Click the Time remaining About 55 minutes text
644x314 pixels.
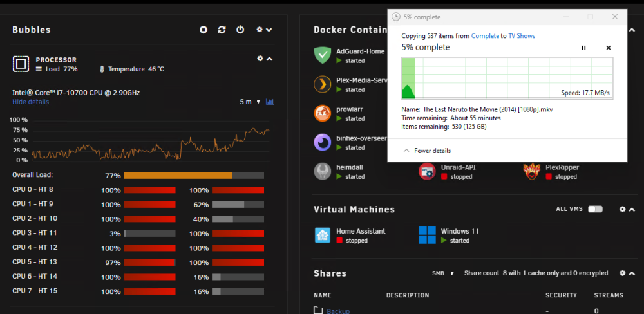click(x=451, y=118)
